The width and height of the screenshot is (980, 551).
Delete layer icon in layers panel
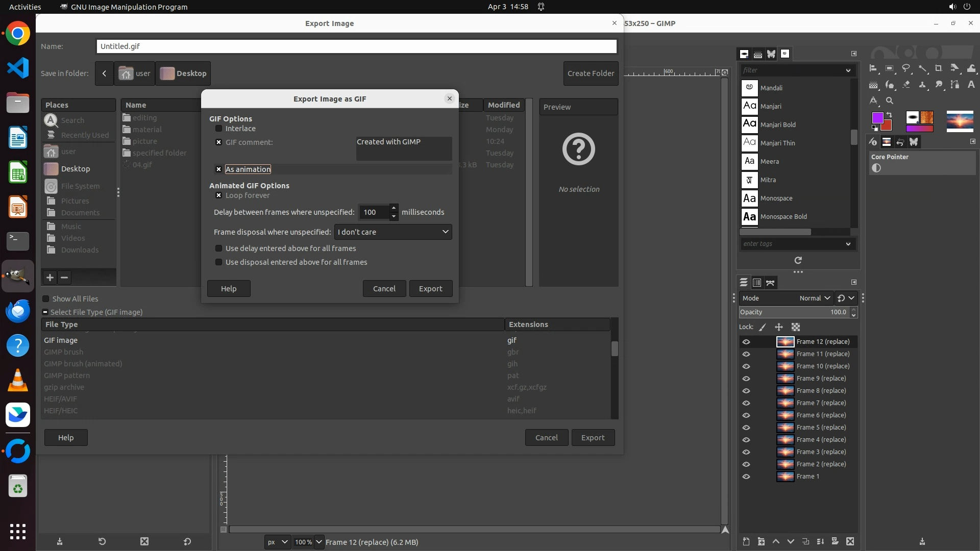tap(850, 541)
